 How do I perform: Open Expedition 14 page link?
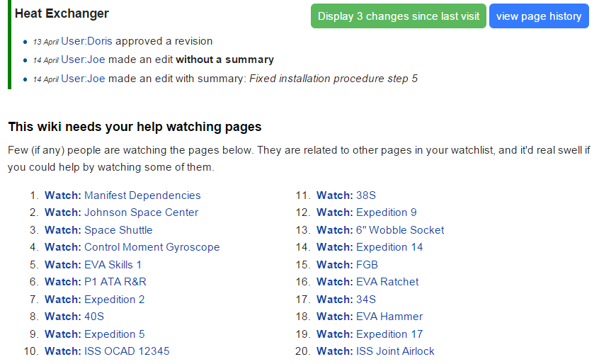(x=389, y=247)
